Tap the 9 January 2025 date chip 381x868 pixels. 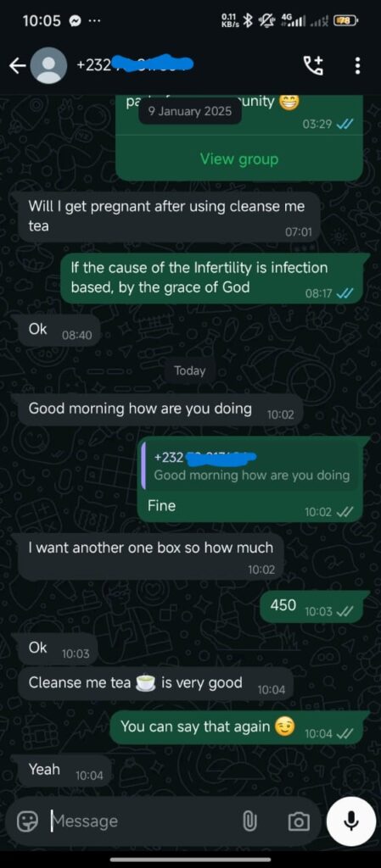tap(190, 111)
